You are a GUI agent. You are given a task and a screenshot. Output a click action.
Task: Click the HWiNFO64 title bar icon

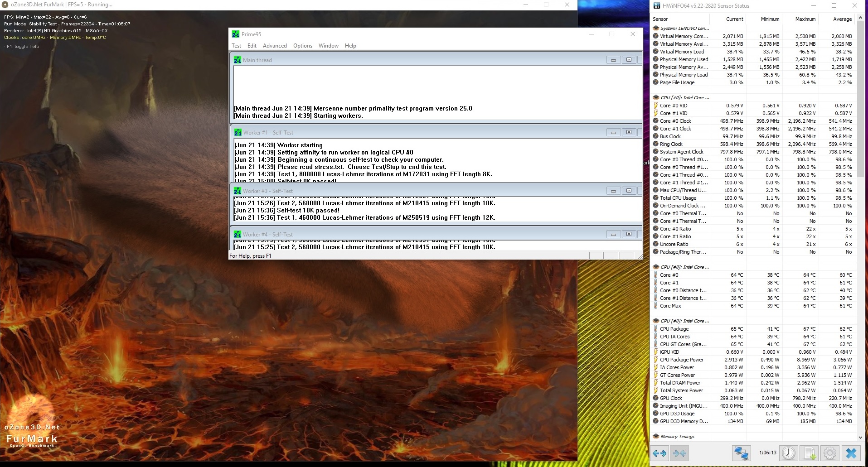click(656, 6)
